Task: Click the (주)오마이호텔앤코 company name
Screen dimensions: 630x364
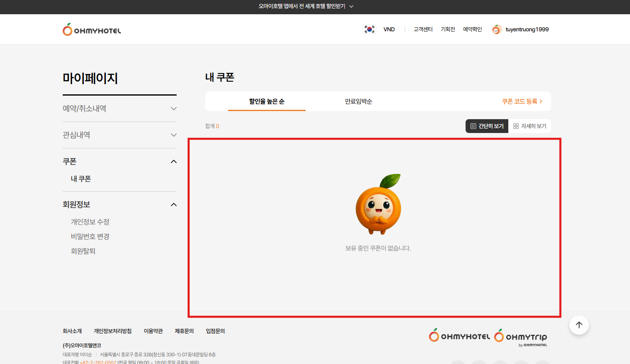Action: pyautogui.click(x=82, y=346)
